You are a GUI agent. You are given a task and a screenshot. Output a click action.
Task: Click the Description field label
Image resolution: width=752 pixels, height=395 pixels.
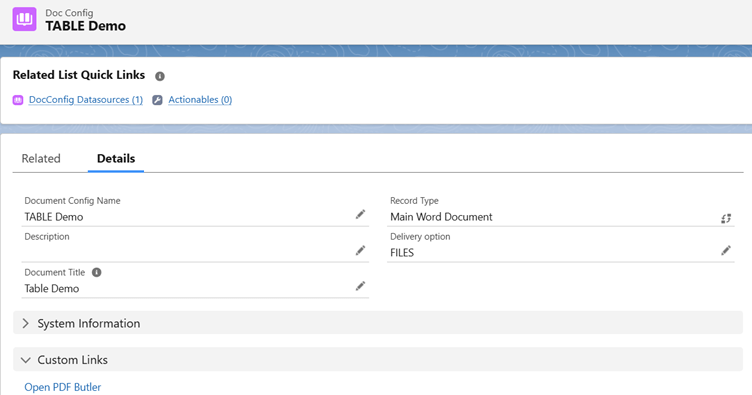coord(47,236)
